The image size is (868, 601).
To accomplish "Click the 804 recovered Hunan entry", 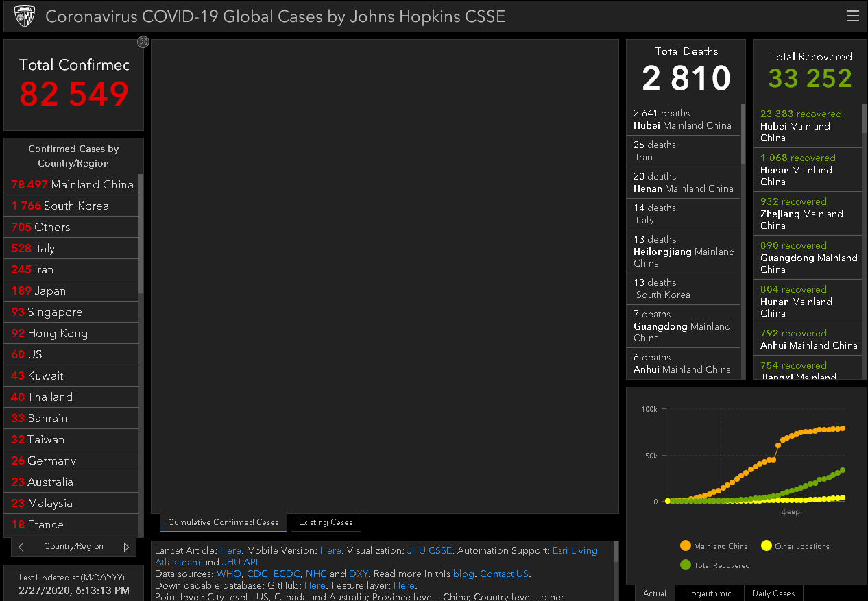I will (x=807, y=302).
